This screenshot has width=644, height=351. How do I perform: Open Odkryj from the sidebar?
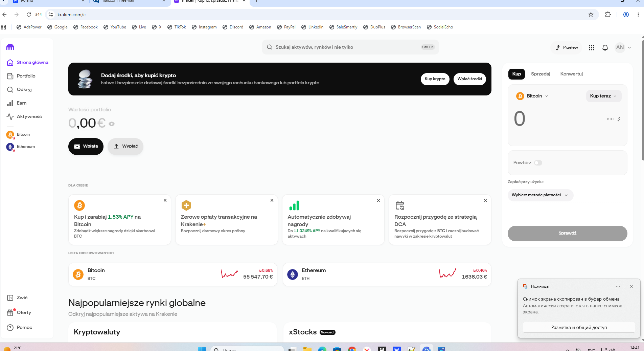click(20, 90)
